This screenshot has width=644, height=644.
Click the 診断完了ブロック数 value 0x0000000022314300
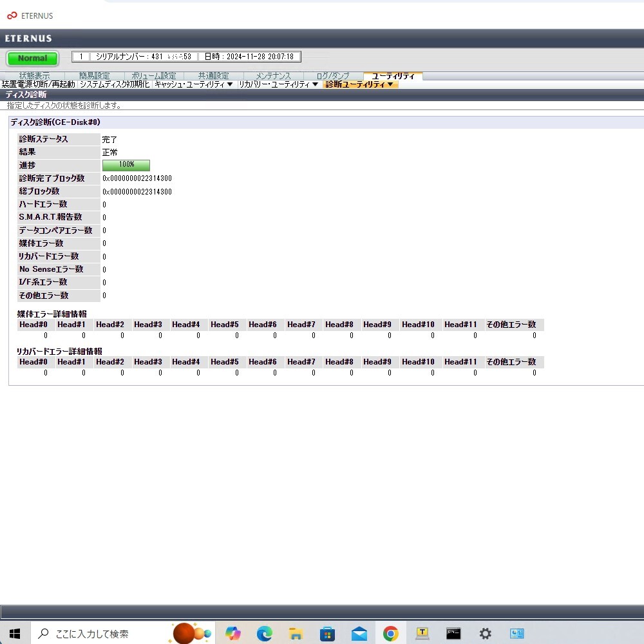(137, 178)
